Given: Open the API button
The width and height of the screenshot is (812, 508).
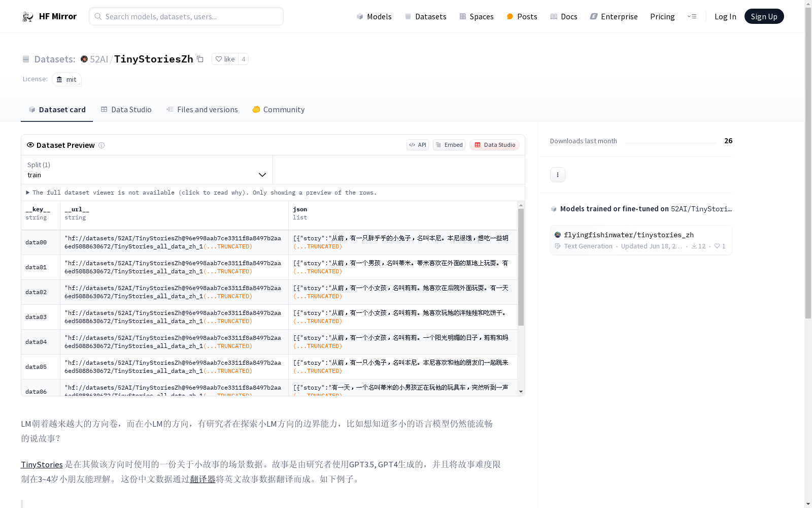Looking at the screenshot, I should coord(418,145).
